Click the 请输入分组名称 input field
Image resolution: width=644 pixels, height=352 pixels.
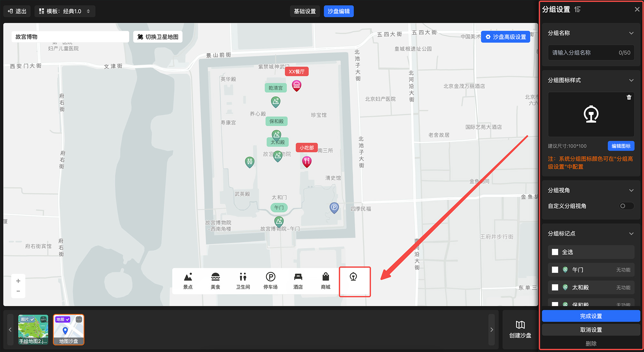[583, 53]
